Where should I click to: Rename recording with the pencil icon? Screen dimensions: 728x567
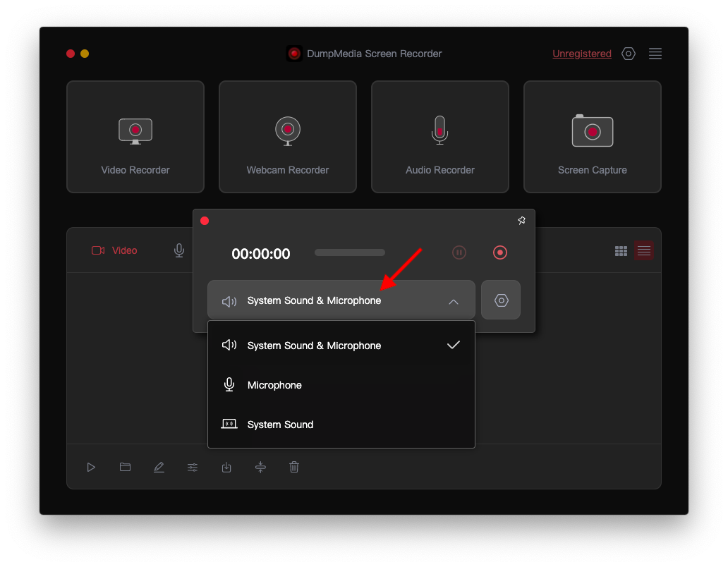tap(159, 468)
